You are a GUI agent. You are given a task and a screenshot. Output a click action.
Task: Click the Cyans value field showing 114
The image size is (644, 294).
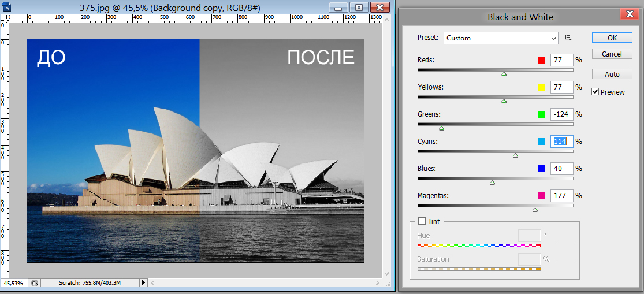coord(561,142)
